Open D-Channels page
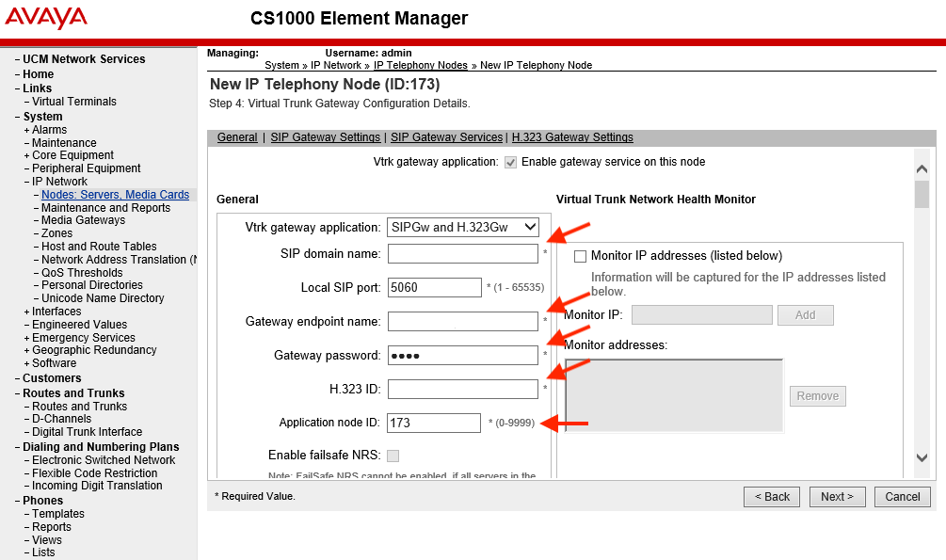This screenshot has width=946, height=560. (61, 419)
